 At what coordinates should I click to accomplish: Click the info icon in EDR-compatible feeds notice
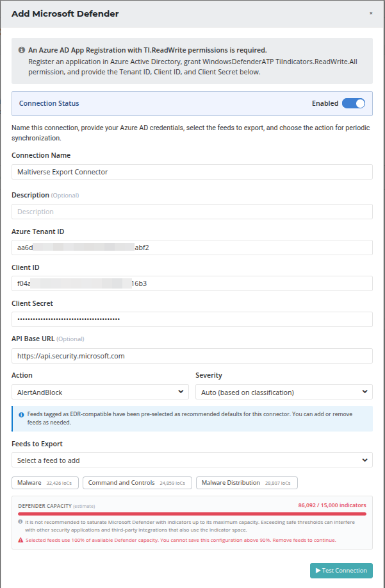[22, 415]
